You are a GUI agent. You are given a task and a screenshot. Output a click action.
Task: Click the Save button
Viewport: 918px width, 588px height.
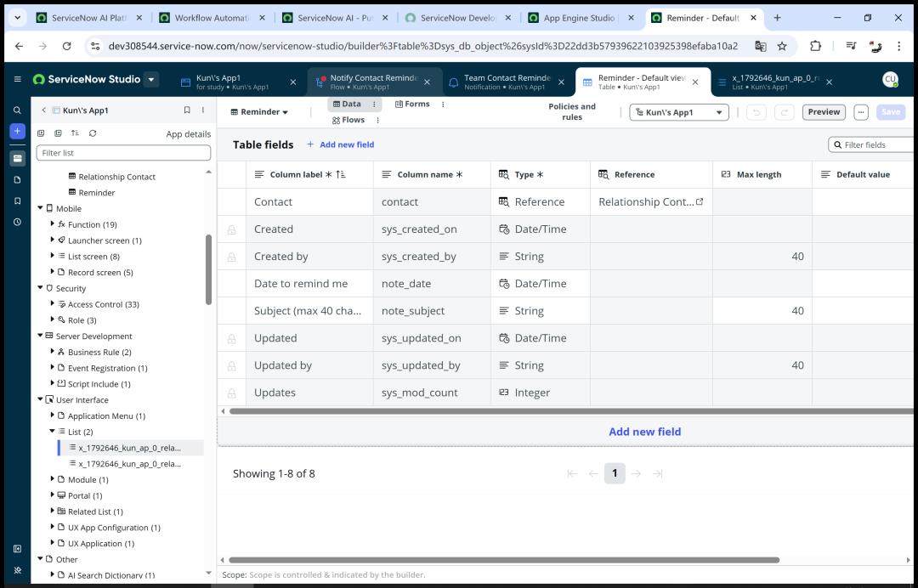[x=891, y=112]
